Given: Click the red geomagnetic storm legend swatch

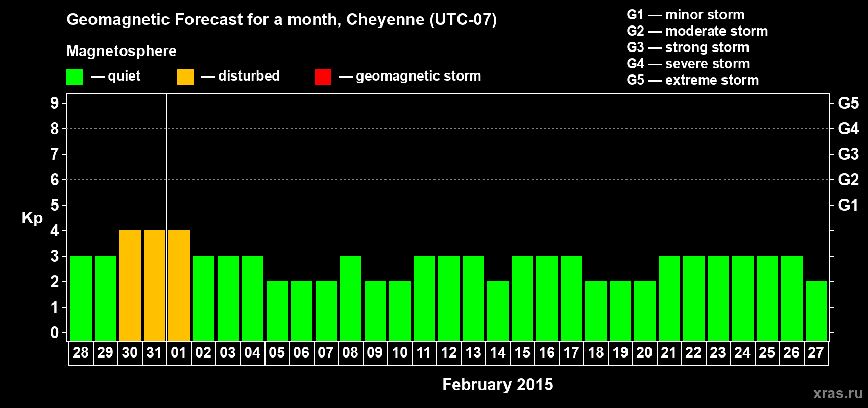Looking at the screenshot, I should [323, 77].
